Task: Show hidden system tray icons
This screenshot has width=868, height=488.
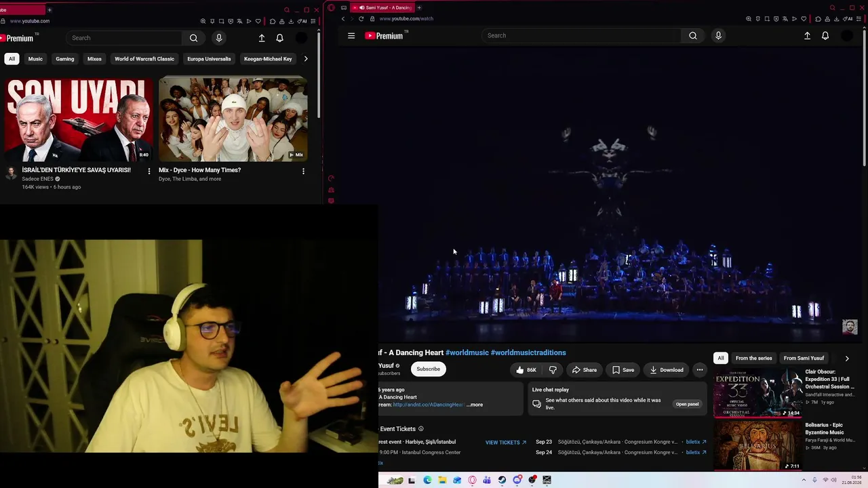Action: click(x=804, y=480)
